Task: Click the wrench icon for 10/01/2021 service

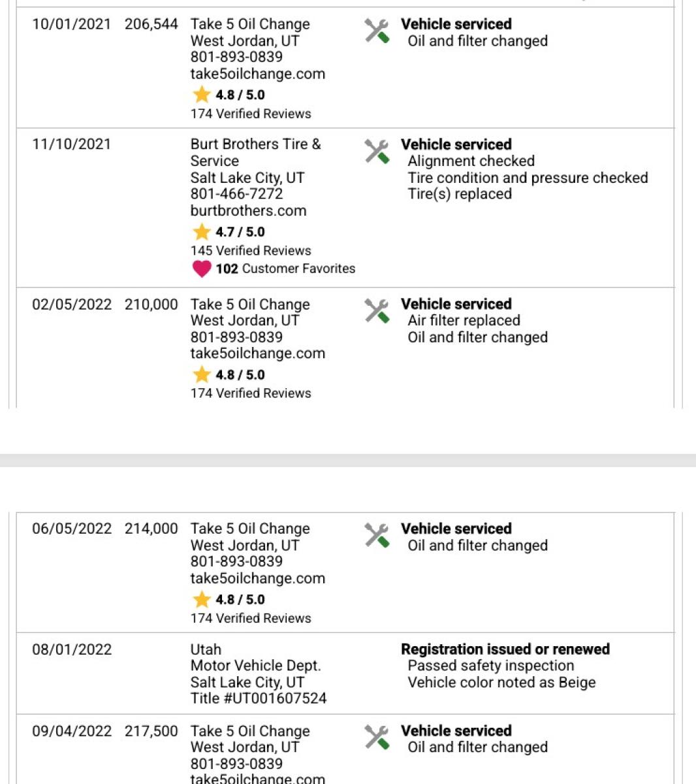Action: pyautogui.click(x=377, y=31)
